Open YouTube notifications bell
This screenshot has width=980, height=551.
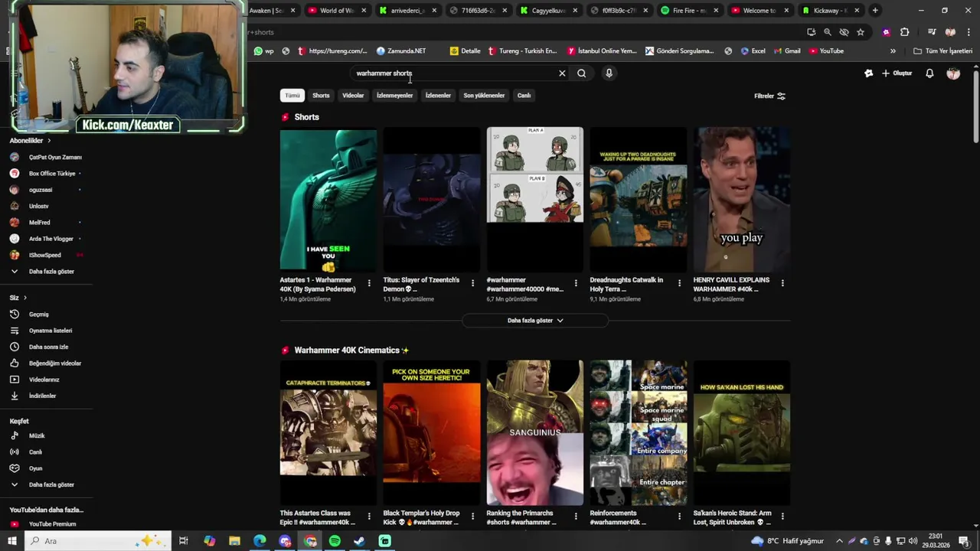click(x=929, y=73)
